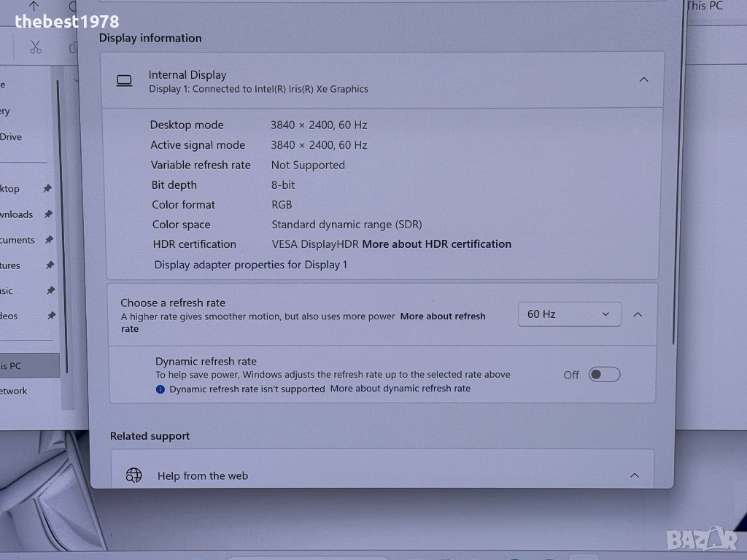
Task: Collapse the Help from the web section
Action: 634,475
